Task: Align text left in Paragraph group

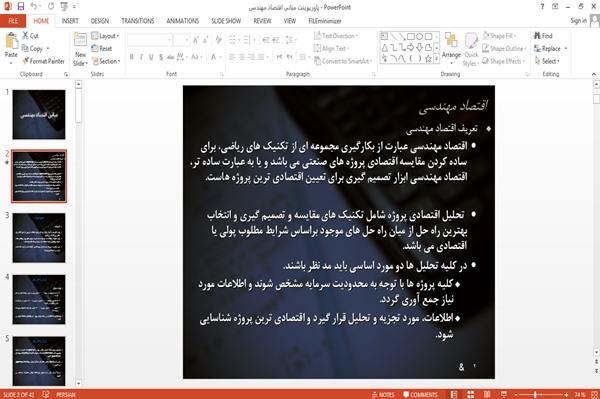Action: tap(232, 57)
